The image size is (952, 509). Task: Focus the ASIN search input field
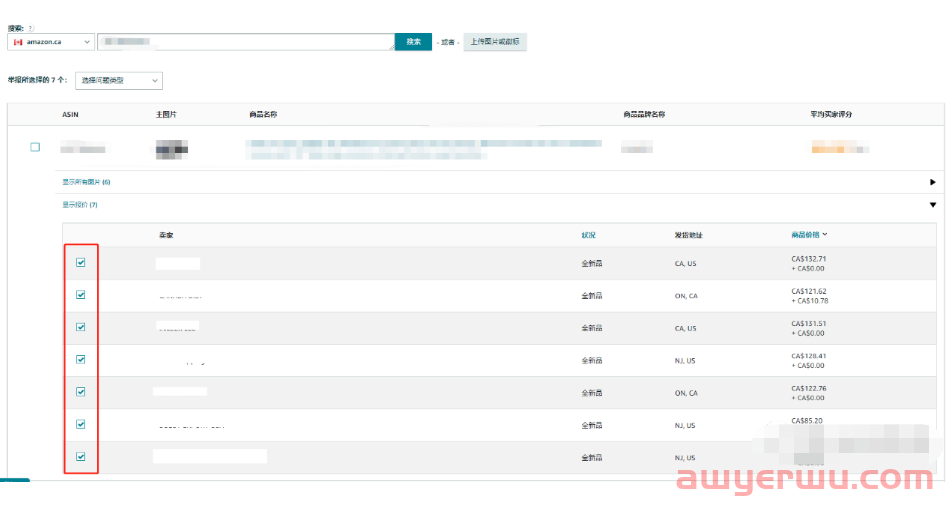coord(246,42)
